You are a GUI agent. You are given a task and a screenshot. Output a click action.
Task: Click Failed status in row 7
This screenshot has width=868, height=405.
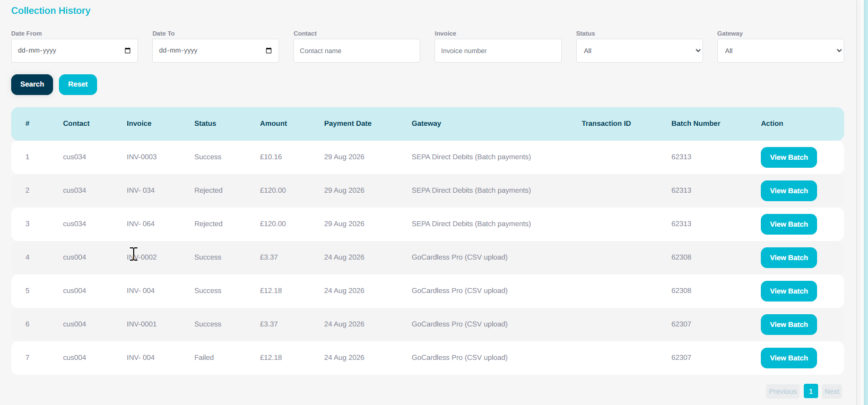(204, 357)
